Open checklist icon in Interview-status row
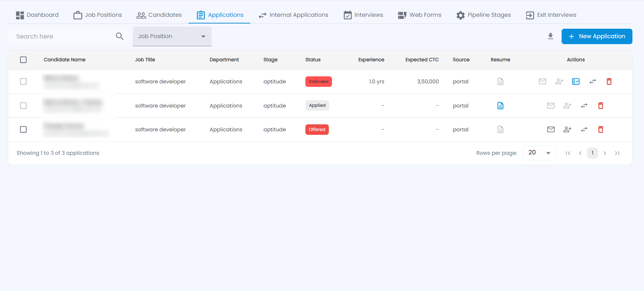644x291 pixels. (x=576, y=82)
